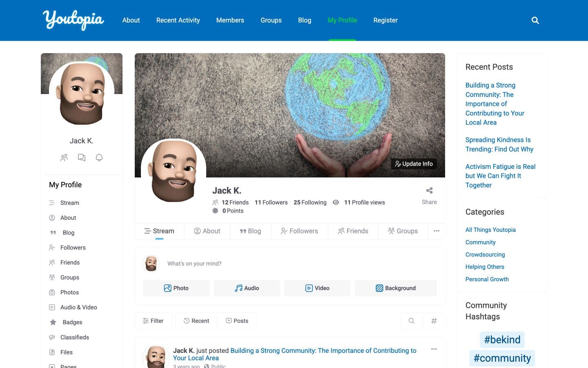588x368 pixels.
Task: Open friends icon under sidebar avatar
Action: click(64, 157)
